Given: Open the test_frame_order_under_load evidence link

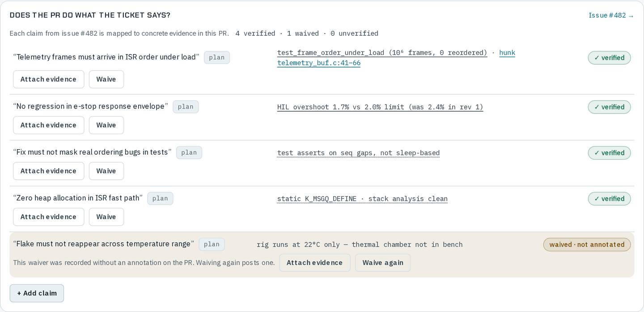Looking at the screenshot, I should (382, 53).
